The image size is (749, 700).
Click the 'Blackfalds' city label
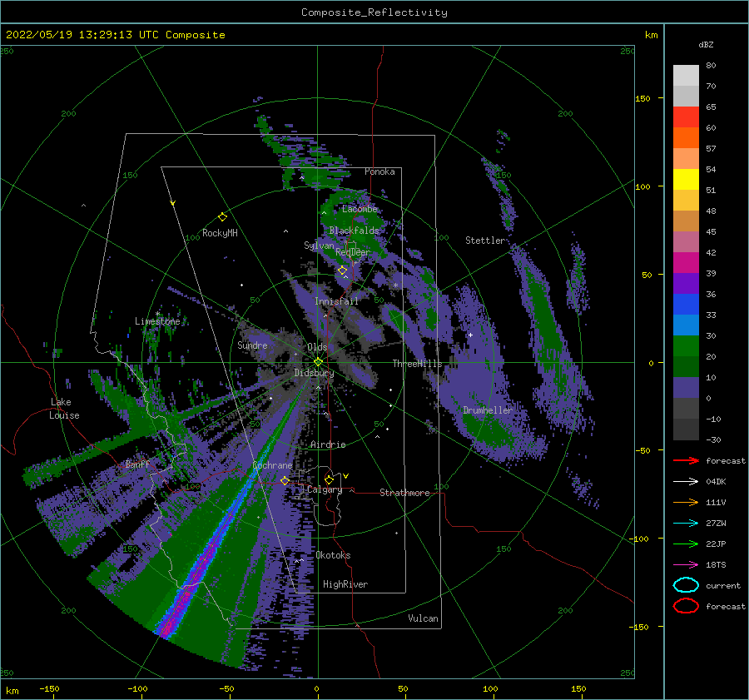pyautogui.click(x=354, y=231)
